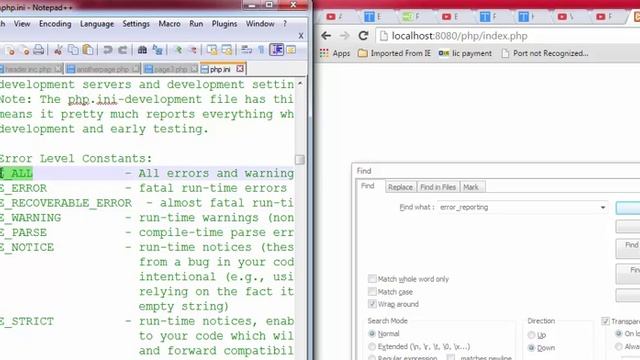Close the page3.php tab via its X
Screen dimensions: 640x360
click(194, 69)
